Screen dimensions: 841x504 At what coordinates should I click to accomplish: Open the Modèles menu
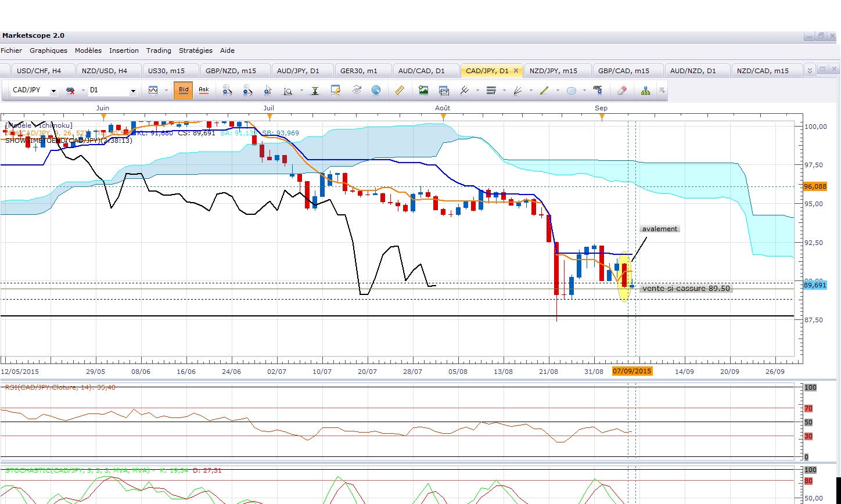(x=88, y=51)
